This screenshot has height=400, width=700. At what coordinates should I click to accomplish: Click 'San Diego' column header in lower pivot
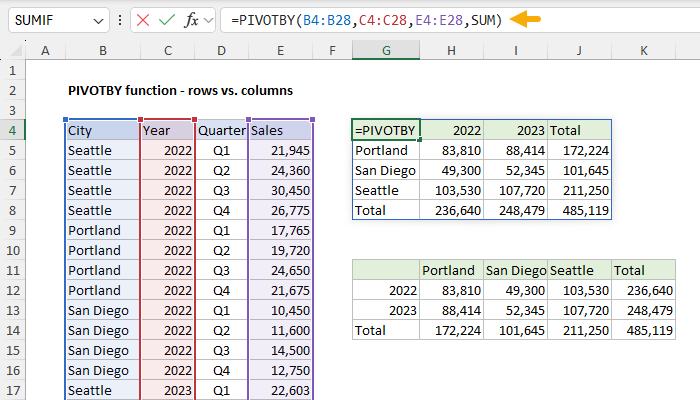(516, 271)
